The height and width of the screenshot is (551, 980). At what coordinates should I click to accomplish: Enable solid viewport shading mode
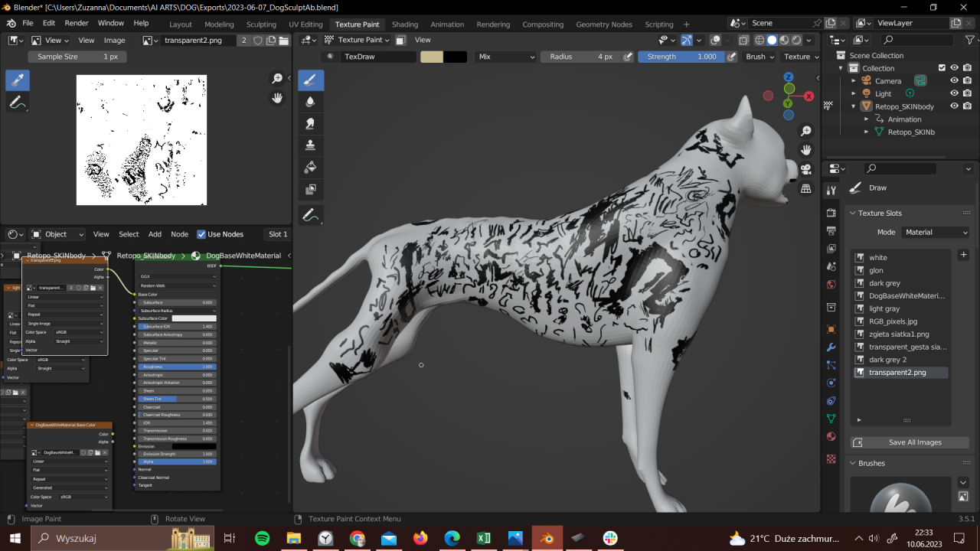tap(772, 40)
